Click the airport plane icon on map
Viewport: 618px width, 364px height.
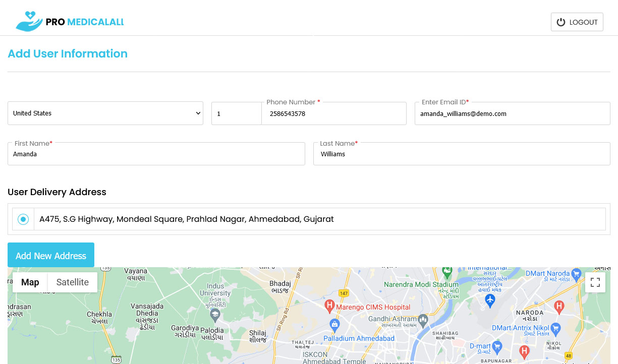click(x=490, y=300)
